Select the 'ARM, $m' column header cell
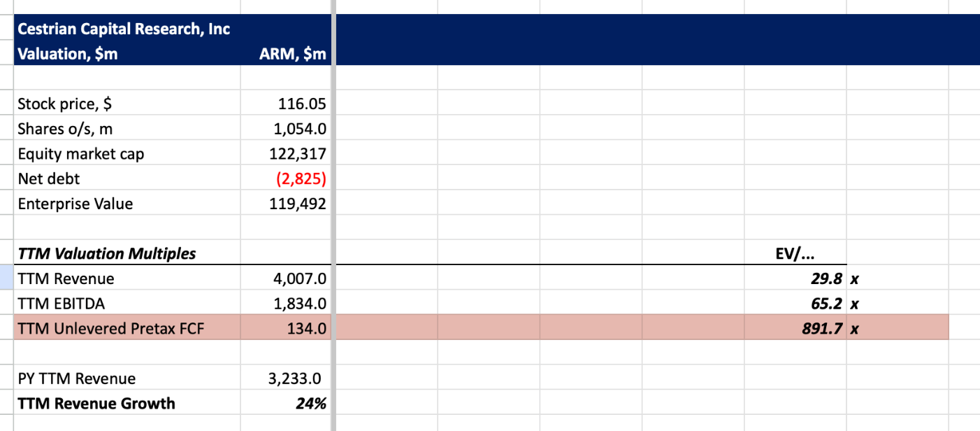 tap(285, 54)
